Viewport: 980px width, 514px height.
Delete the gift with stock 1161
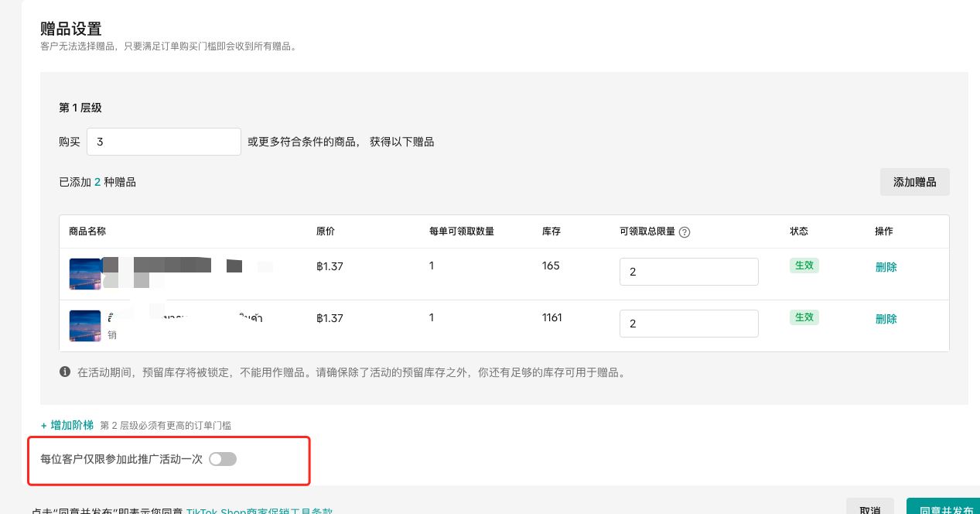pyautogui.click(x=886, y=319)
